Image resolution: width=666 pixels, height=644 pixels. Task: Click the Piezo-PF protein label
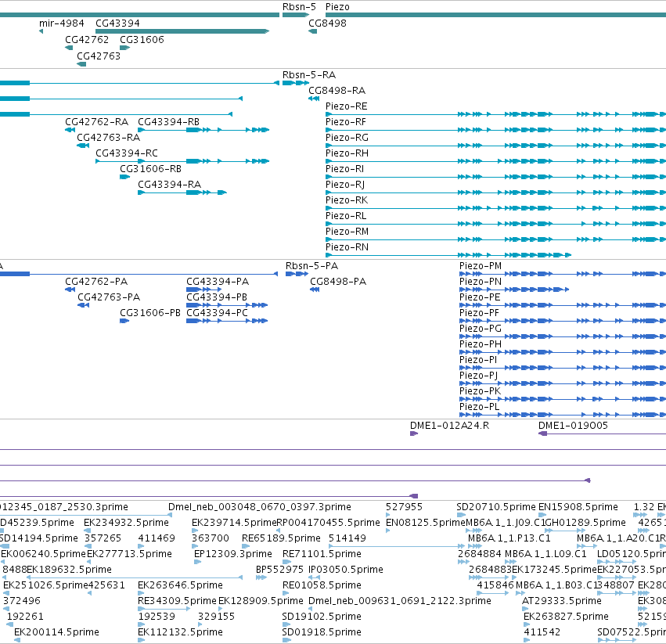[x=479, y=313]
